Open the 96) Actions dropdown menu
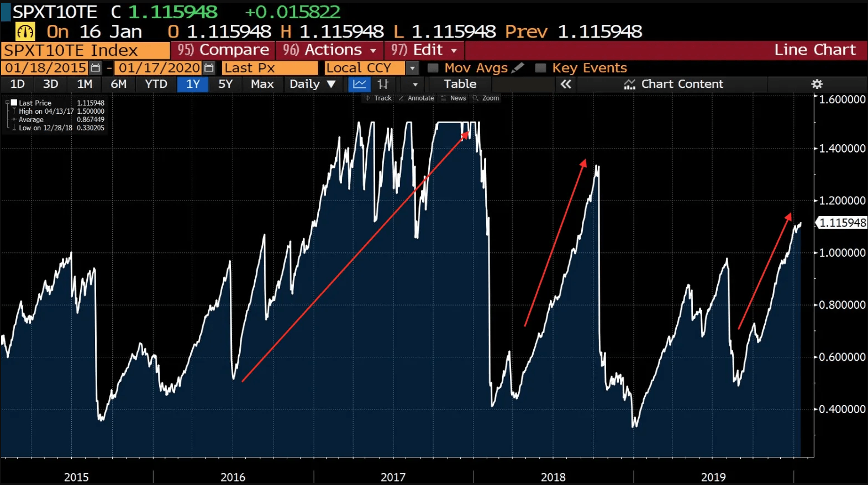The width and height of the screenshot is (868, 485). (329, 50)
